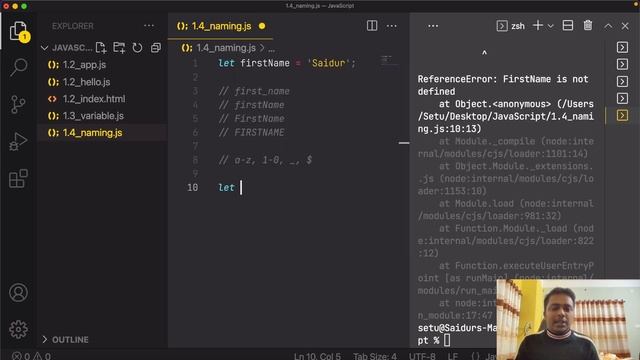The width and height of the screenshot is (640, 360).
Task: Click 1.4_naming.js in the breadcrumb
Action: [x=226, y=48]
